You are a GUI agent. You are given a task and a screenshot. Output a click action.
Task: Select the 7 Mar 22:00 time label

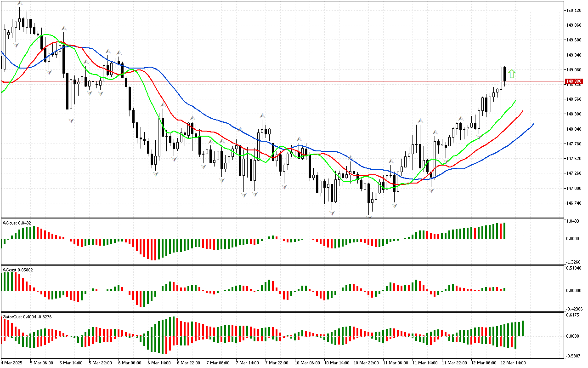[277, 362]
